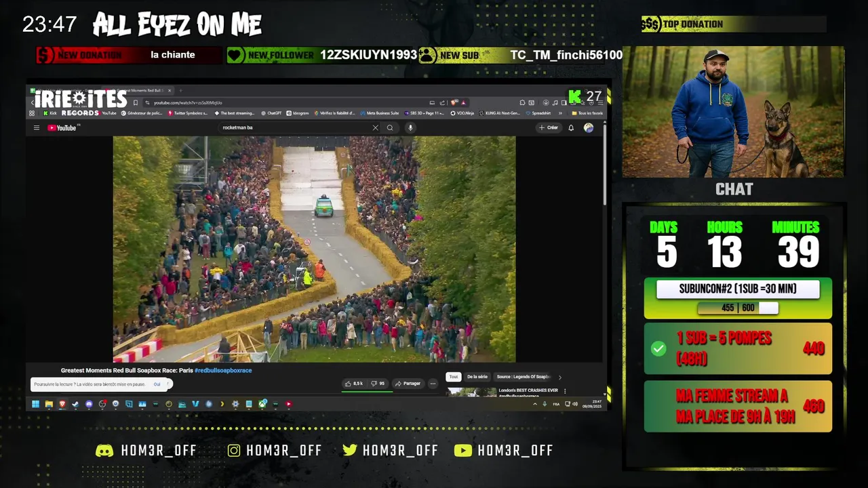
Task: Show hidden system tray icons chevron
Action: [535, 404]
